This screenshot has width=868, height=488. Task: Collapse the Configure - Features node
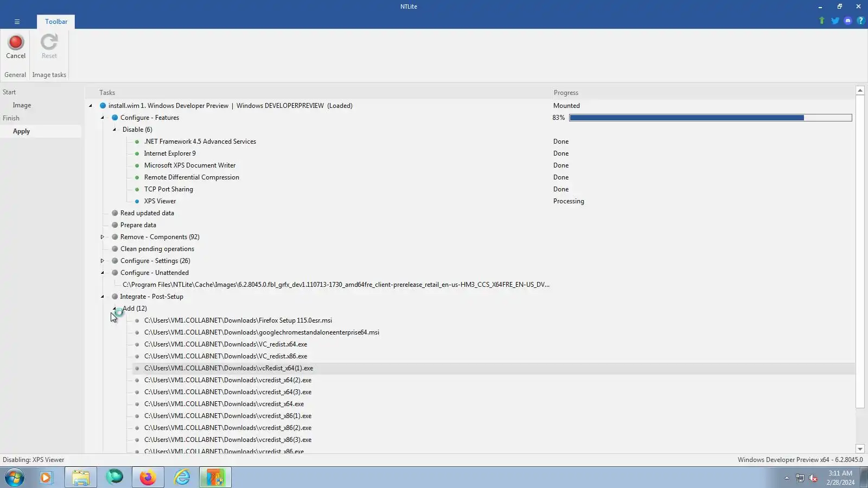click(103, 118)
